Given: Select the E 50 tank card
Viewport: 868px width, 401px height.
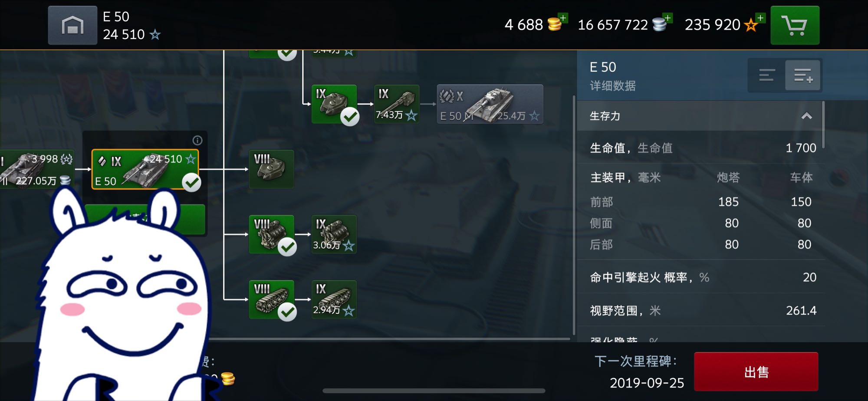Looking at the screenshot, I should click(145, 169).
